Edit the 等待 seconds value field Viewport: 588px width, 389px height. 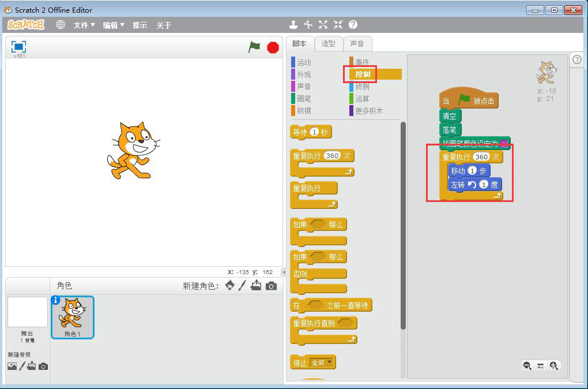tap(315, 132)
